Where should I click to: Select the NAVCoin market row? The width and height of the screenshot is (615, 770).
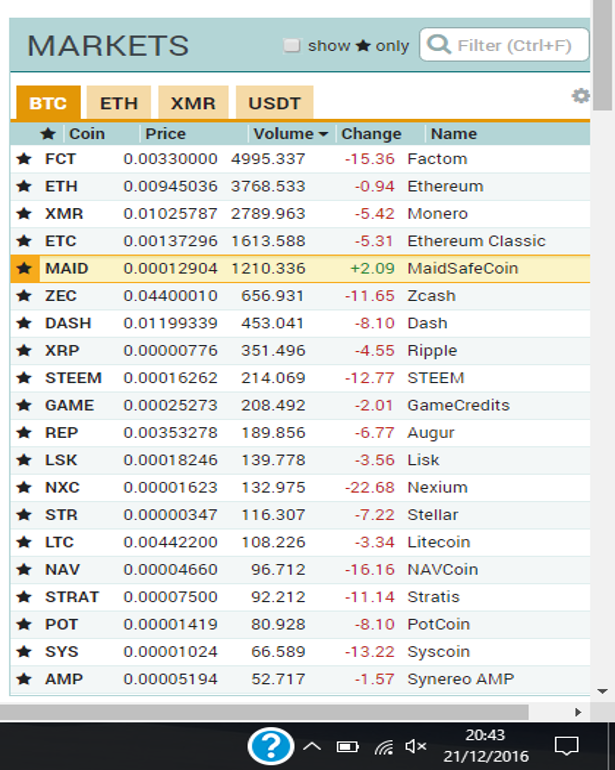[300, 570]
